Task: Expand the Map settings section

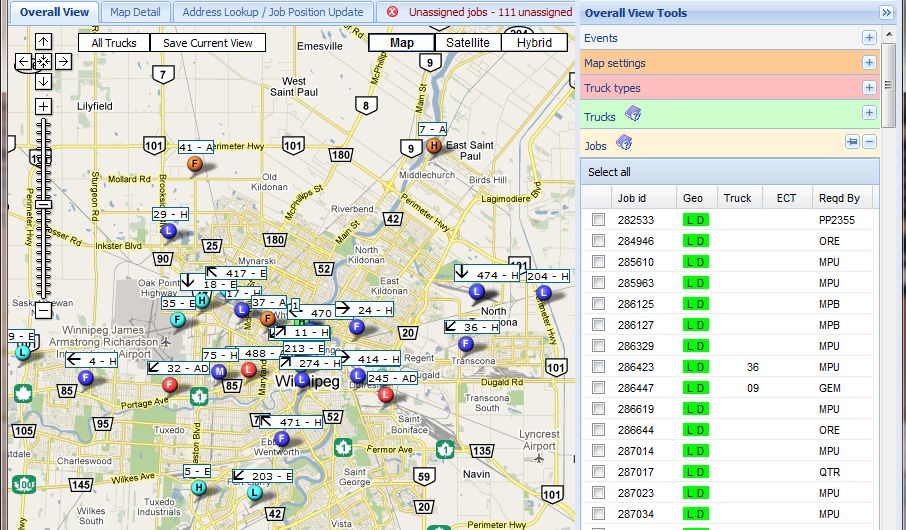Action: point(869,63)
